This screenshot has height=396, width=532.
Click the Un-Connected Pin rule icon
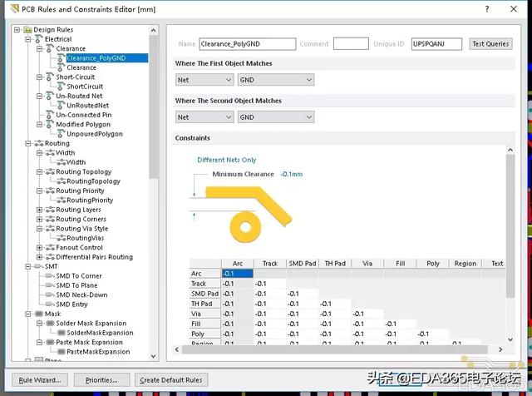coord(50,115)
